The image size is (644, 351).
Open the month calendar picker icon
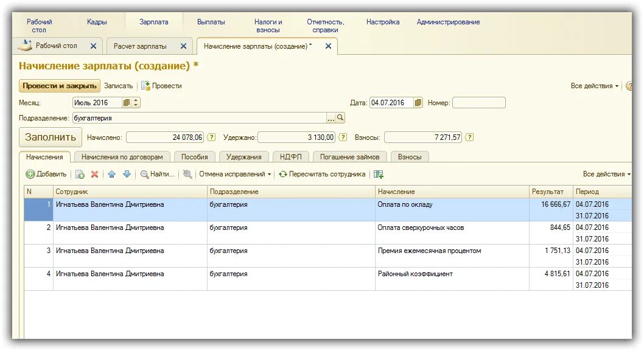tap(127, 103)
